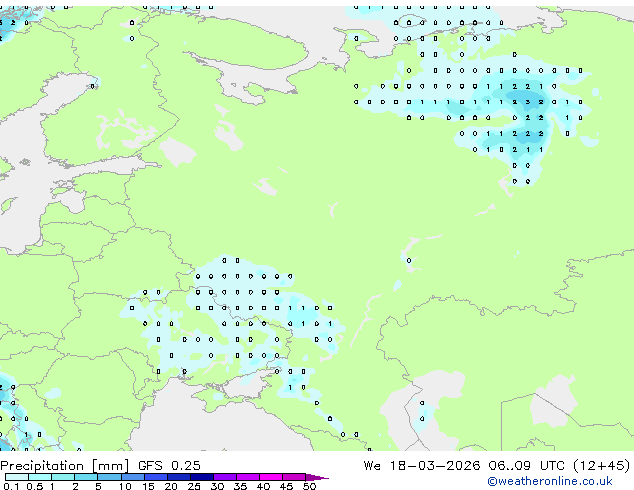This screenshot has height=490, width=634.
Task: Click the legend value '25'
Action: pos(194,486)
